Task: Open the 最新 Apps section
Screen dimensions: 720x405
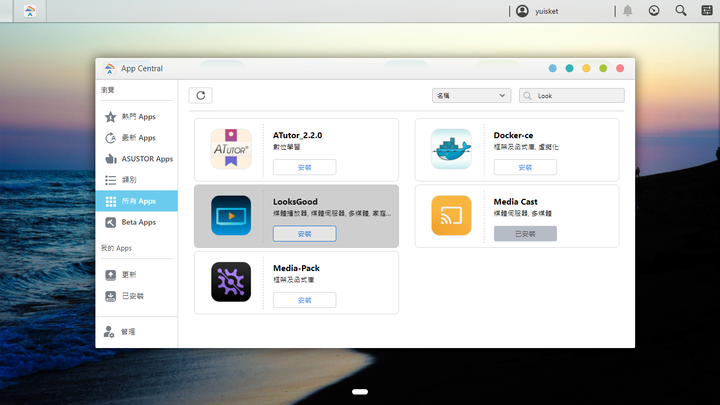Action: tap(136, 138)
